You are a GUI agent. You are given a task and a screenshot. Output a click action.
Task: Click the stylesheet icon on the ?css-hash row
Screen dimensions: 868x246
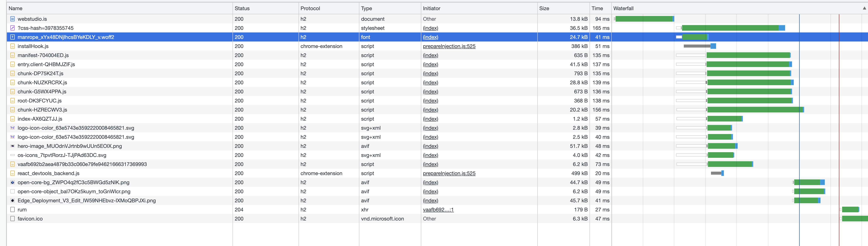(x=13, y=28)
